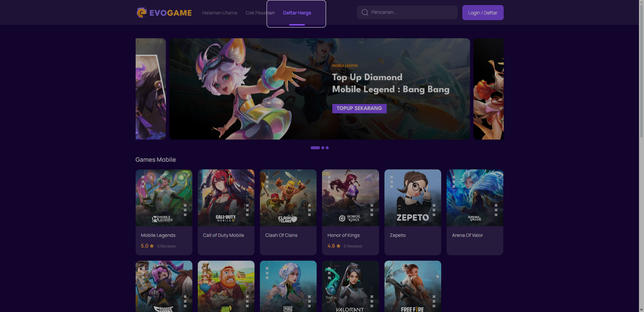Open the Free Fire game card

[413, 286]
